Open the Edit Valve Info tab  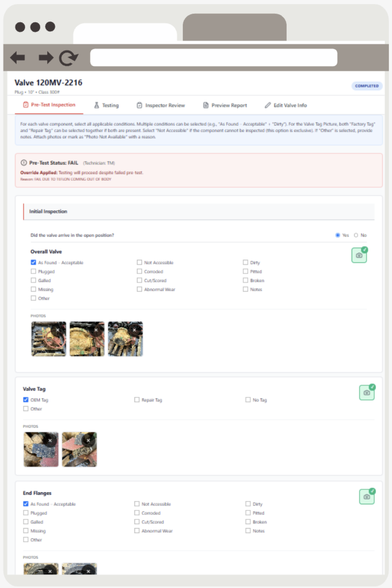pos(286,105)
